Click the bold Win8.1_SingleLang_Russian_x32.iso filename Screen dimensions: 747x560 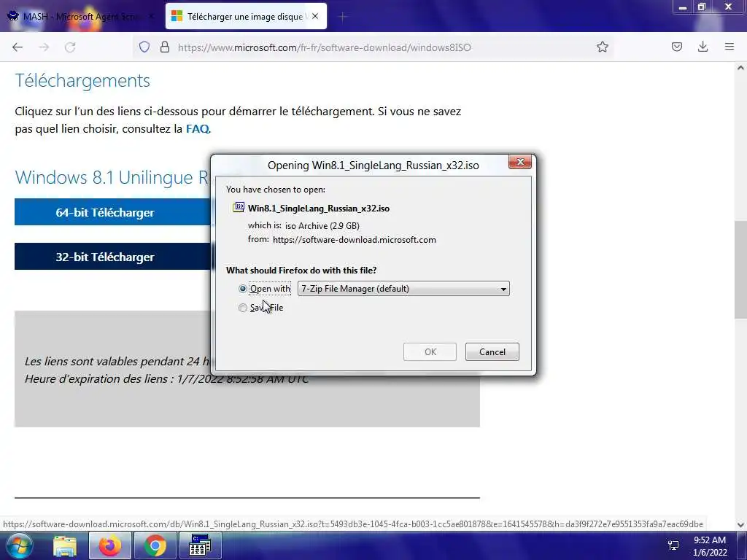coord(319,208)
